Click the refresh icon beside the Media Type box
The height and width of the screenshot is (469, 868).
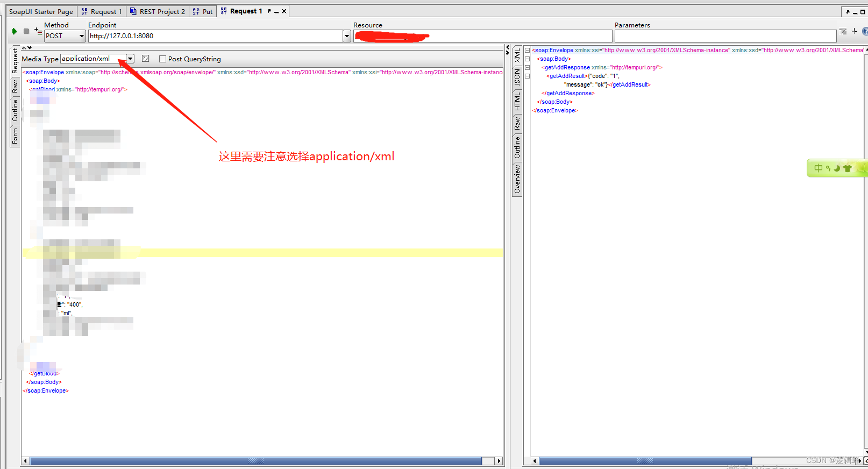pyautogui.click(x=145, y=59)
